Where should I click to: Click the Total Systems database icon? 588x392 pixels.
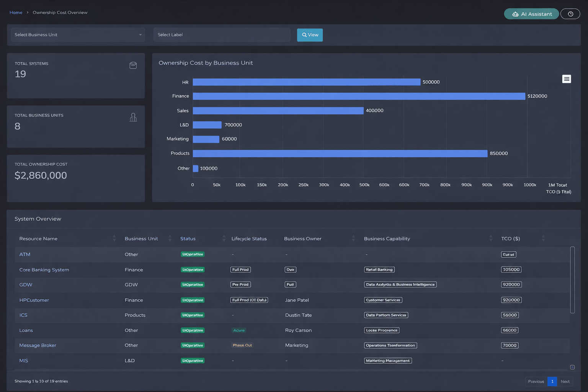pyautogui.click(x=133, y=65)
